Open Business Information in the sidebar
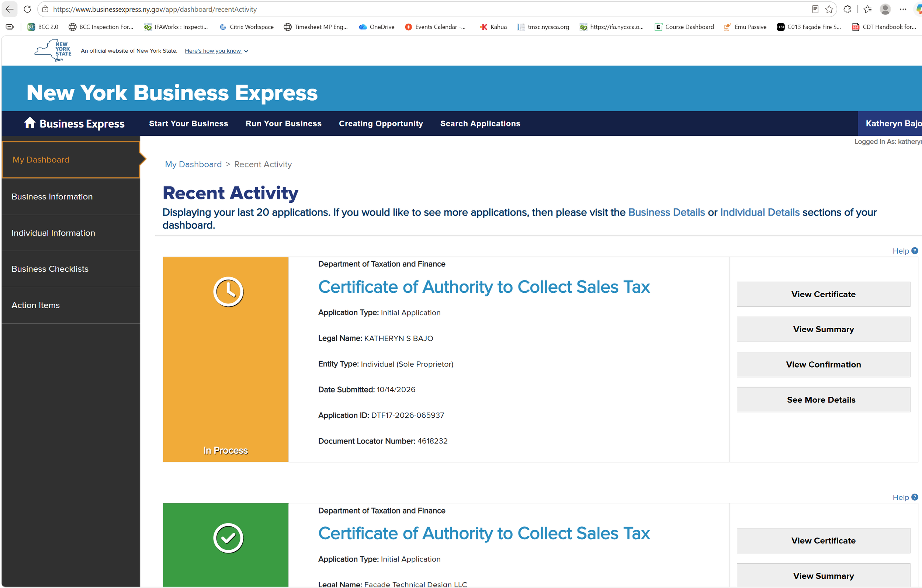The width and height of the screenshot is (922, 588). 71,196
